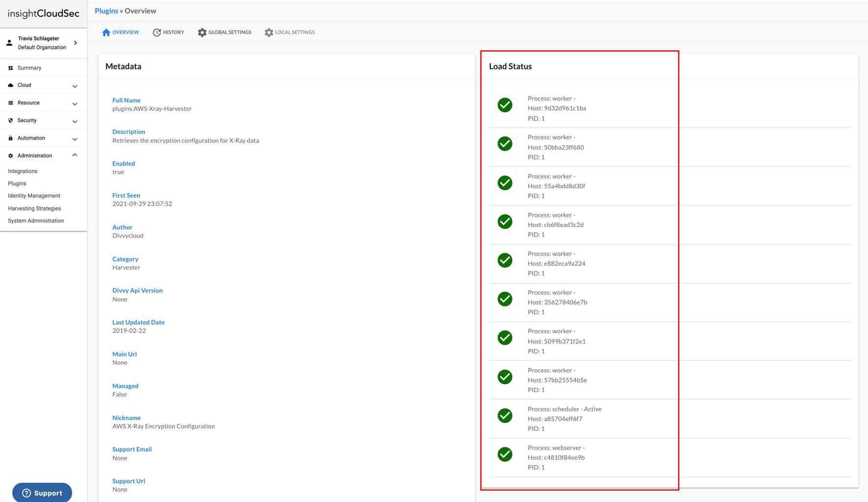
Task: Open Harvesting Strategies page
Action: coord(34,209)
